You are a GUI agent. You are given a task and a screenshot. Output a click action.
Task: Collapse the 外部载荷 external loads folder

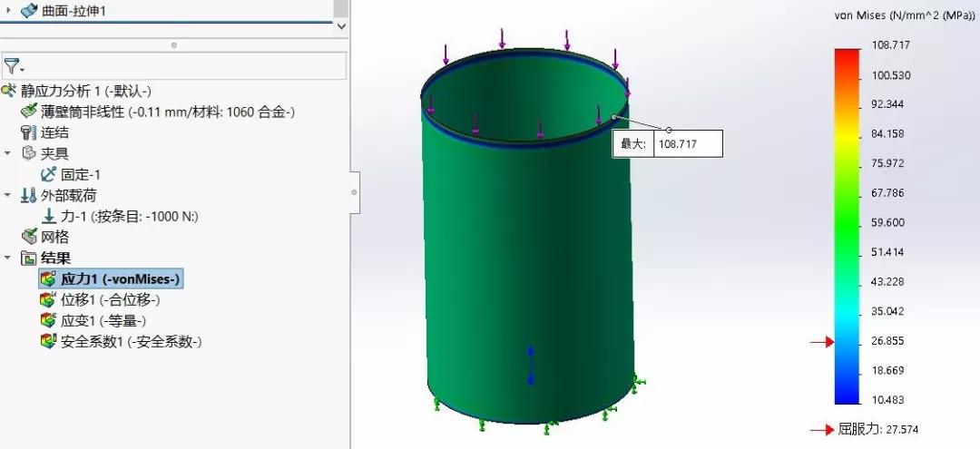[x=8, y=195]
